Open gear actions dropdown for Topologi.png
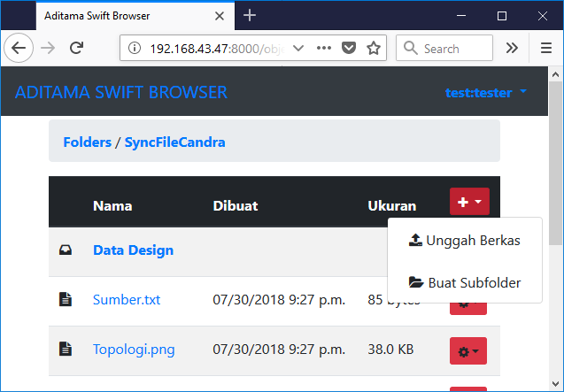The width and height of the screenshot is (564, 392). click(x=468, y=351)
